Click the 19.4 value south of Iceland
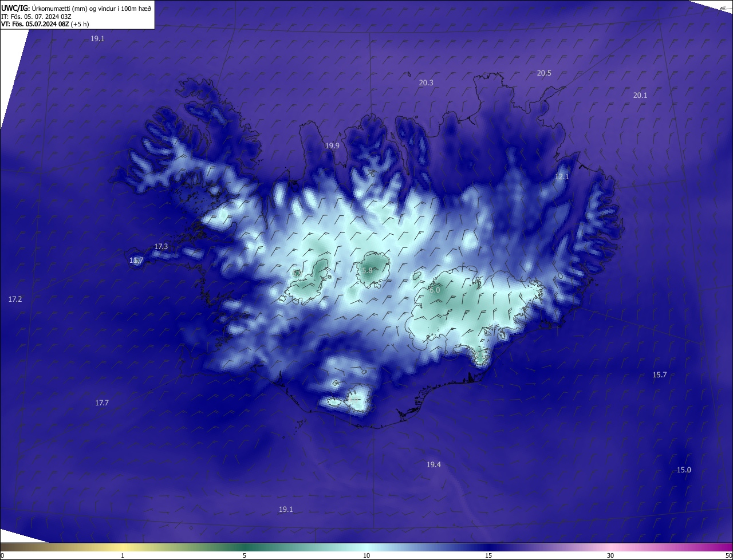733x560 pixels. pos(434,464)
